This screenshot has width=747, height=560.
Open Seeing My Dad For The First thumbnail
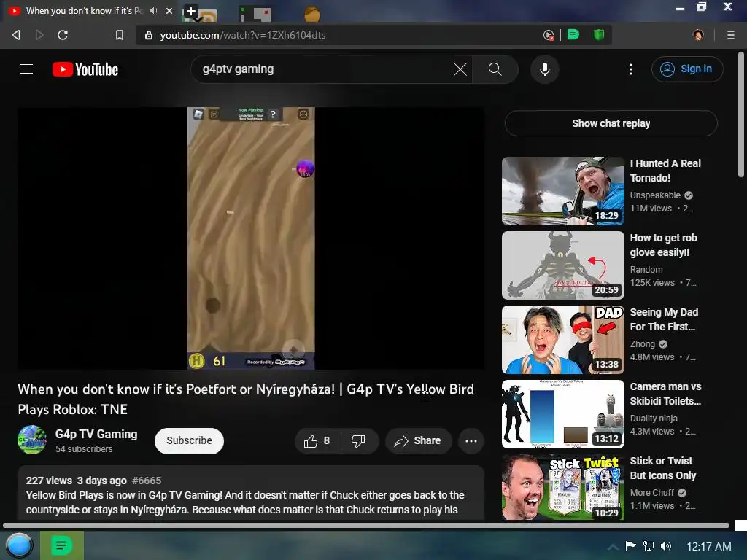coord(562,340)
